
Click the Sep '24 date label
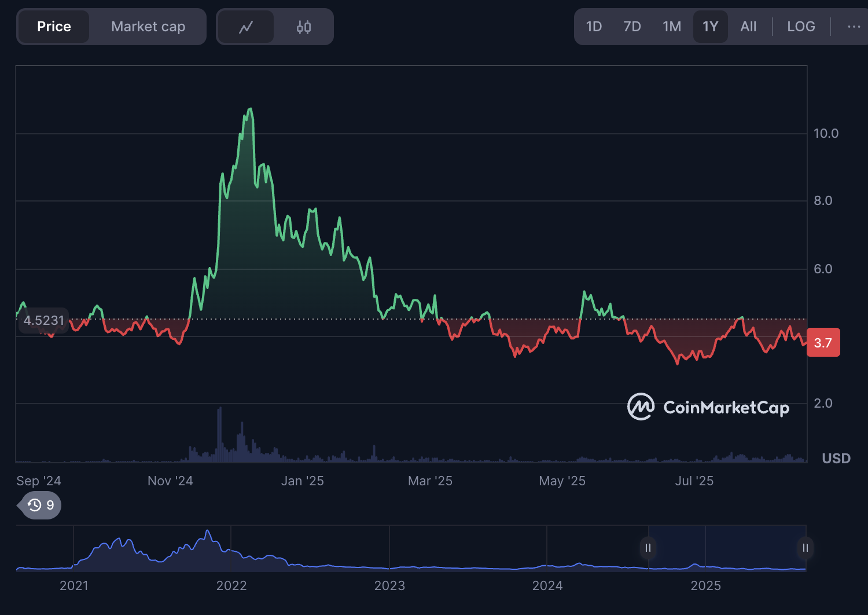39,481
